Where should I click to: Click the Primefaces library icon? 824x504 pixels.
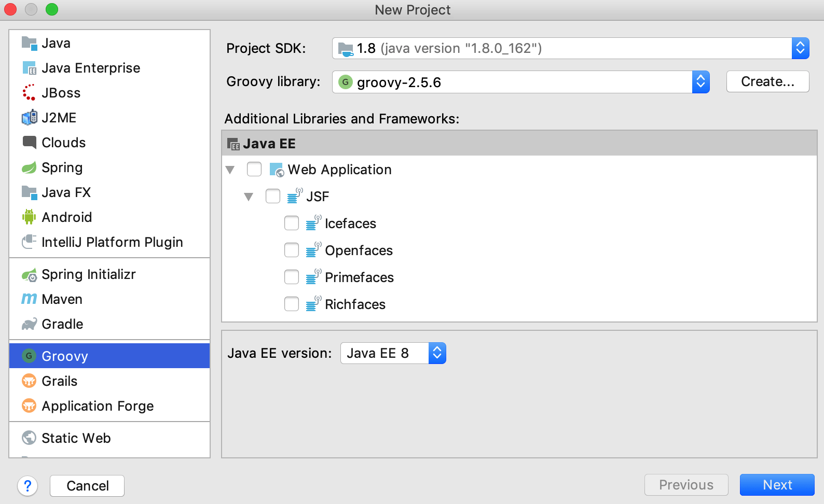314,276
